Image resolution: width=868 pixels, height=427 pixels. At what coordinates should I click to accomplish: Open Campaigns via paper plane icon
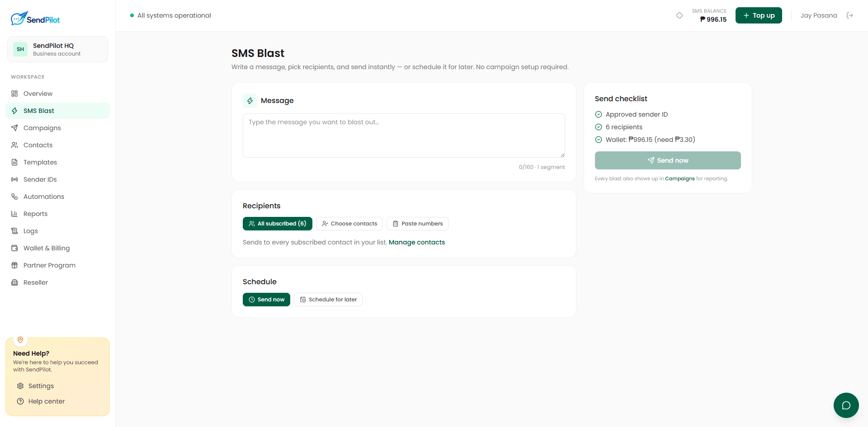tap(14, 128)
